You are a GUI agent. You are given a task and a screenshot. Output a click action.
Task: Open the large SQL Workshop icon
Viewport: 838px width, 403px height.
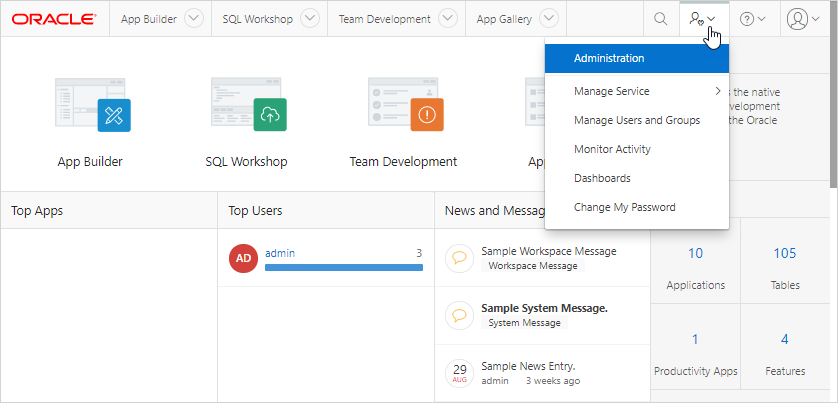click(249, 105)
